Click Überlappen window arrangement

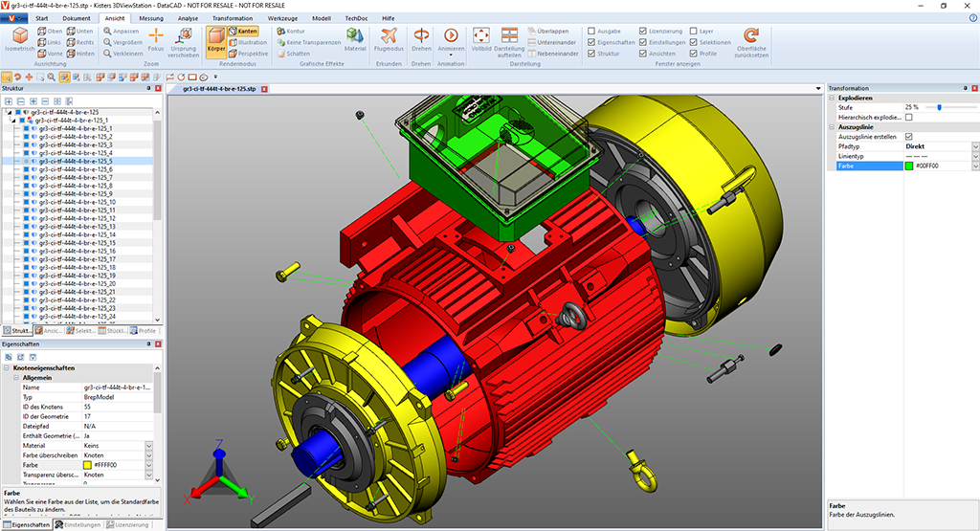(548, 32)
